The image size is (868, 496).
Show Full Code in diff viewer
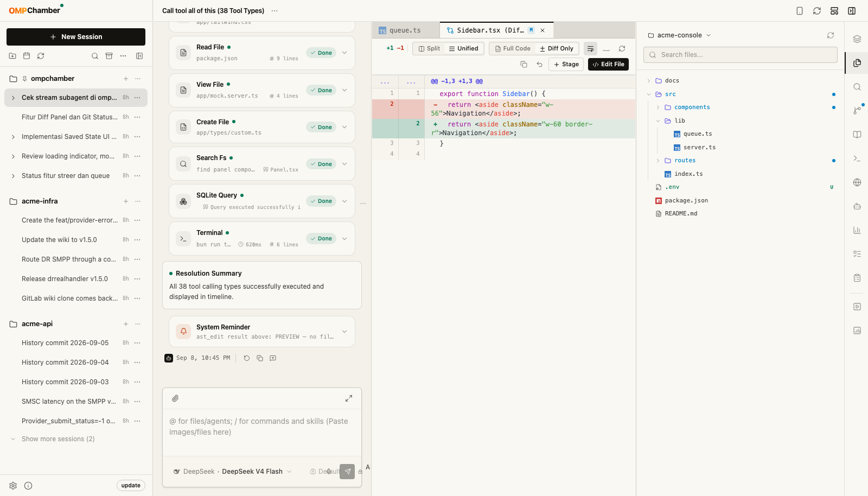pos(513,48)
